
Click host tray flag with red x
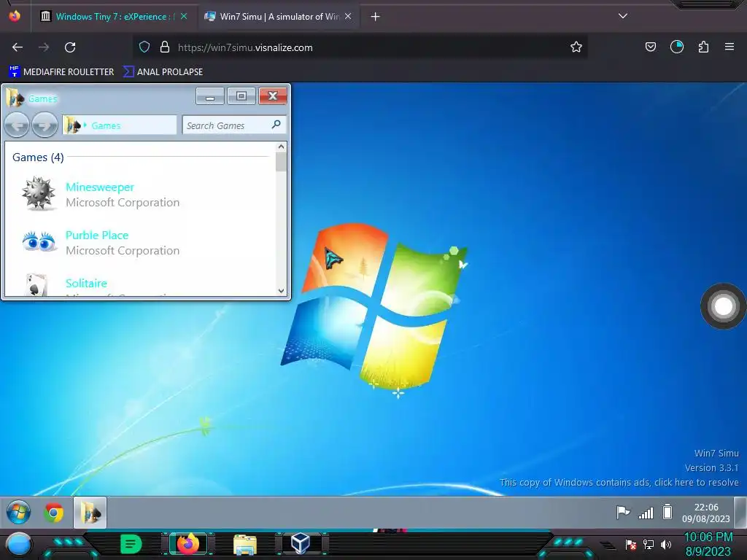coord(631,544)
